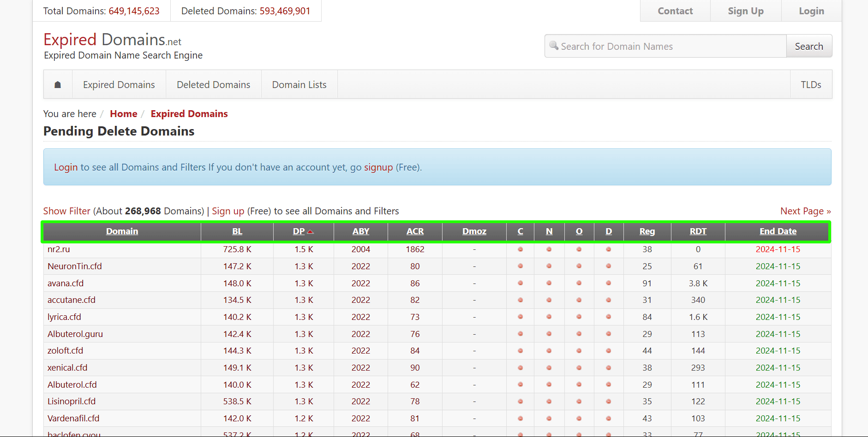This screenshot has height=437, width=868.
Task: Click the home icon in navigation bar
Action: [x=58, y=84]
